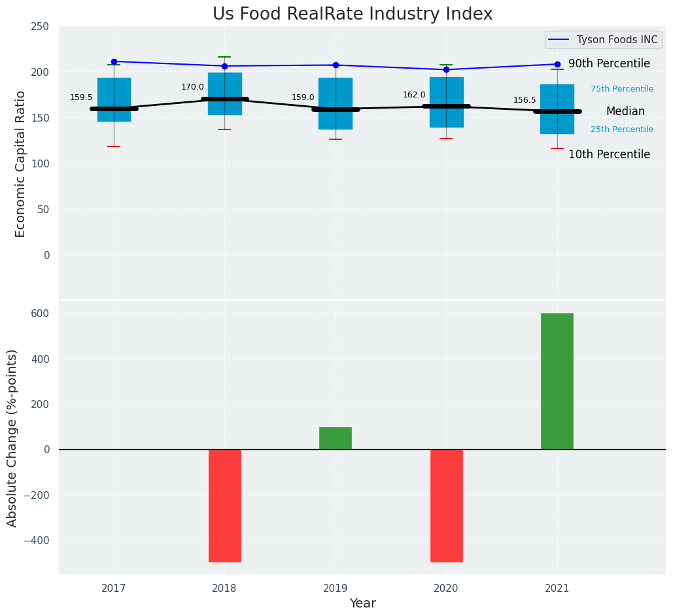
Task: Click the chart title Us Food RealRate Industry Index
Action: (353, 14)
